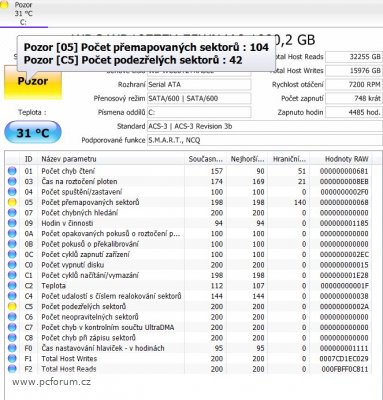
Task: Click the ID column header
Action: tap(29, 159)
